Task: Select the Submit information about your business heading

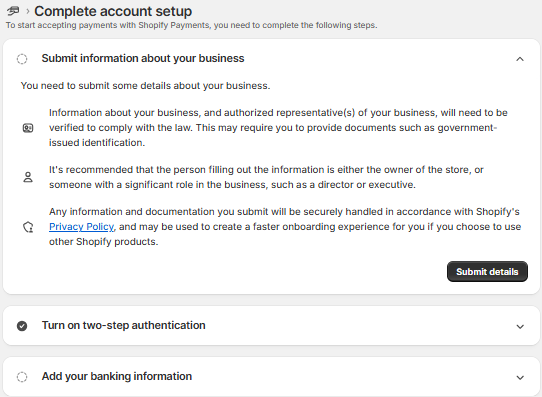Action: pos(143,58)
